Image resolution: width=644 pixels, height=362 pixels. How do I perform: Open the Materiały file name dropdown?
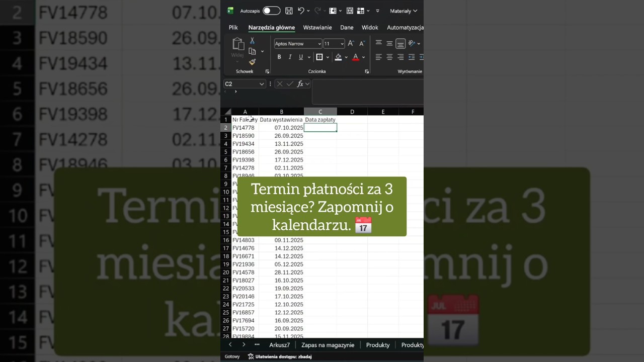click(x=404, y=11)
